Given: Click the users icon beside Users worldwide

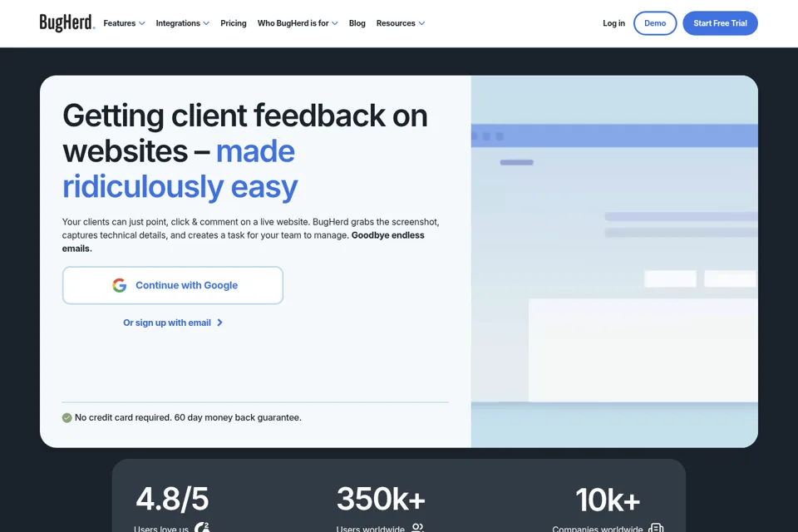Looking at the screenshot, I should [417, 528].
